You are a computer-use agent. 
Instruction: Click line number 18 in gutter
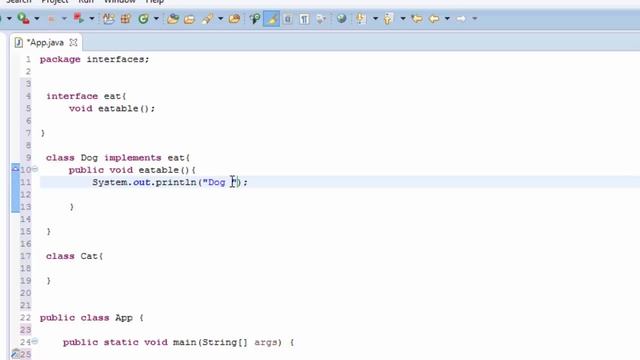(x=26, y=268)
